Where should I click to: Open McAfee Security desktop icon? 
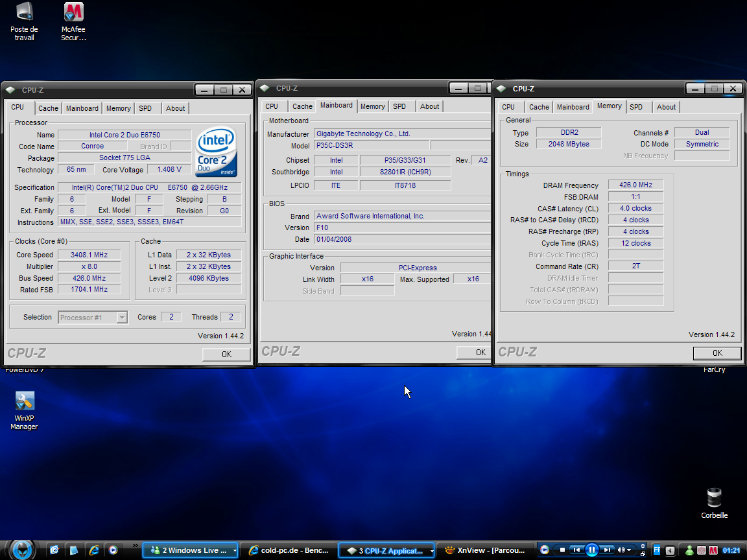(73, 22)
